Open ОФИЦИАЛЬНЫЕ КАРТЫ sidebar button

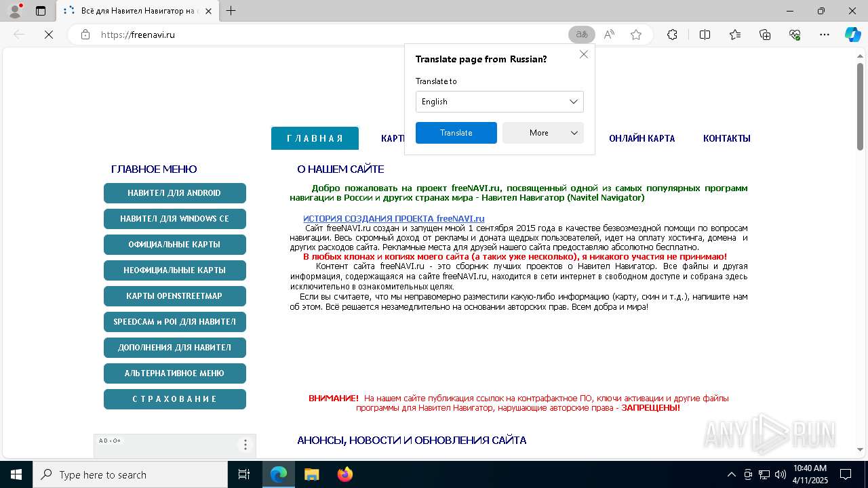175,245
